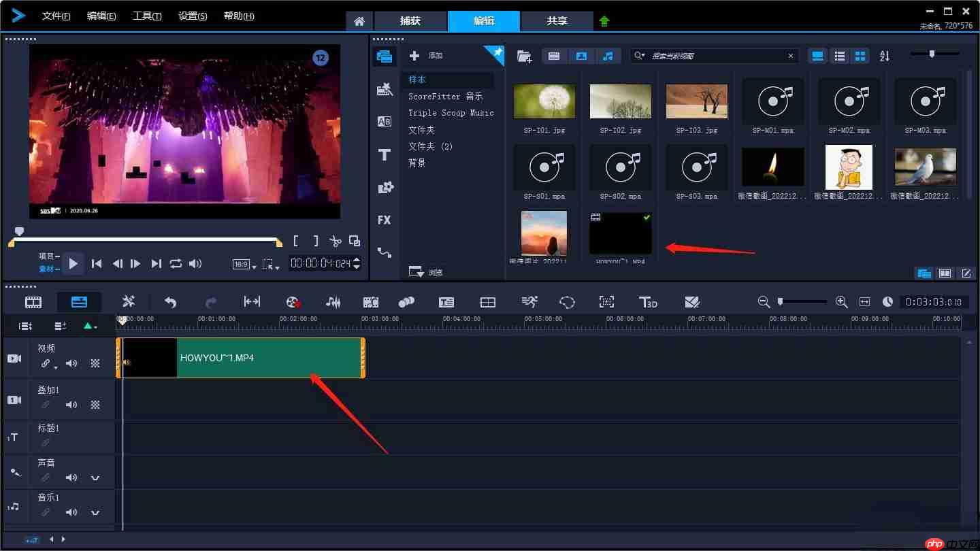The height and width of the screenshot is (551, 980).
Task: Toggle the repeat loop playback button
Action: (176, 264)
